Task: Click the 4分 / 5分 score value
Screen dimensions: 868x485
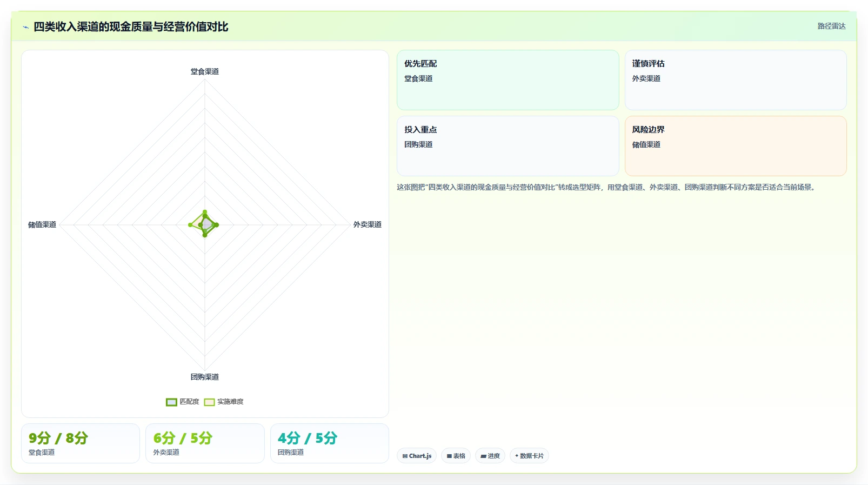Action: [308, 438]
